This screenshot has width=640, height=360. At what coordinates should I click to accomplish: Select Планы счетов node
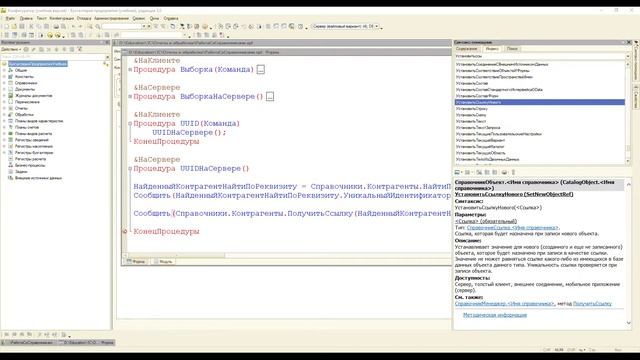[x=27, y=127]
